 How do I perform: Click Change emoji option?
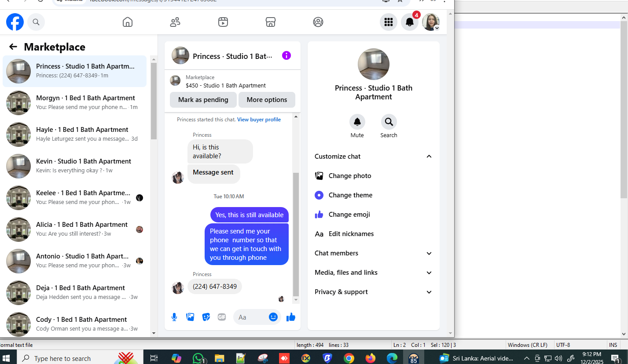(374, 215)
